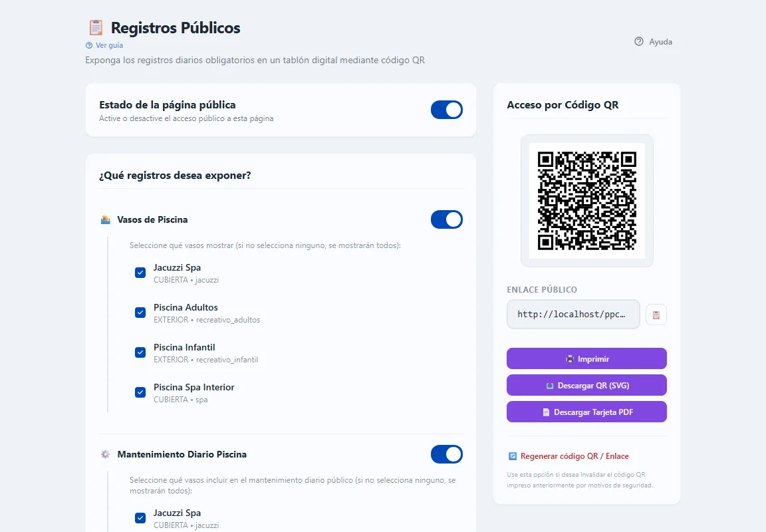Click the CUBIERTA • spa subtitle

point(181,400)
